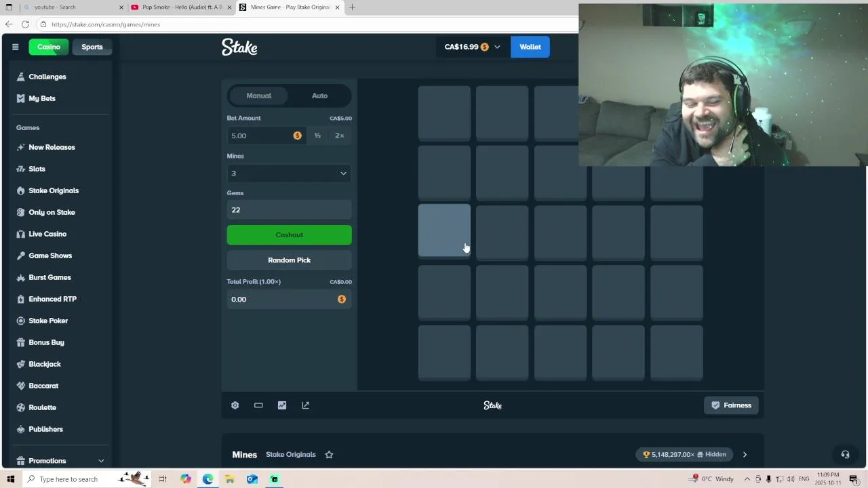868x488 pixels.
Task: Click the Baccarat icon
Action: (20, 386)
